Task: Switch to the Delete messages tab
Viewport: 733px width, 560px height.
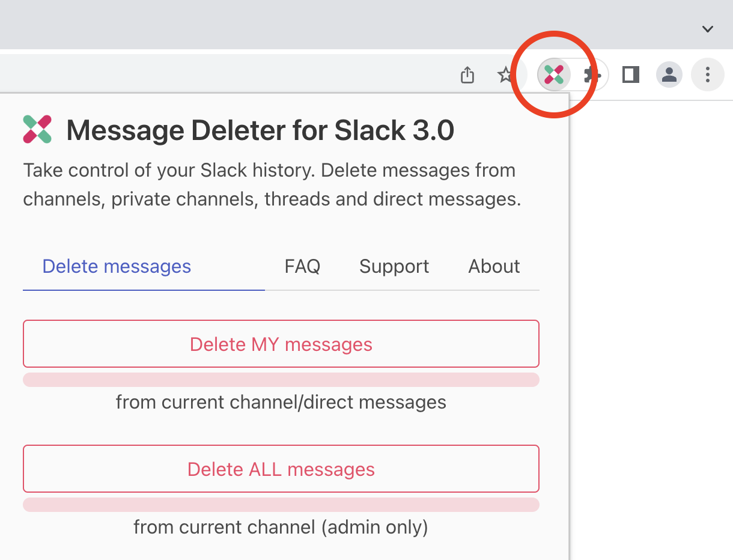Action: 117,266
